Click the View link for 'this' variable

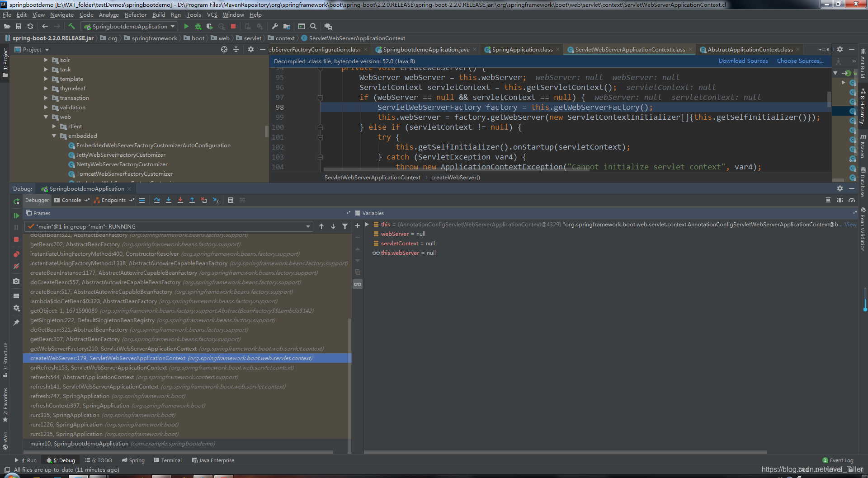[850, 224]
